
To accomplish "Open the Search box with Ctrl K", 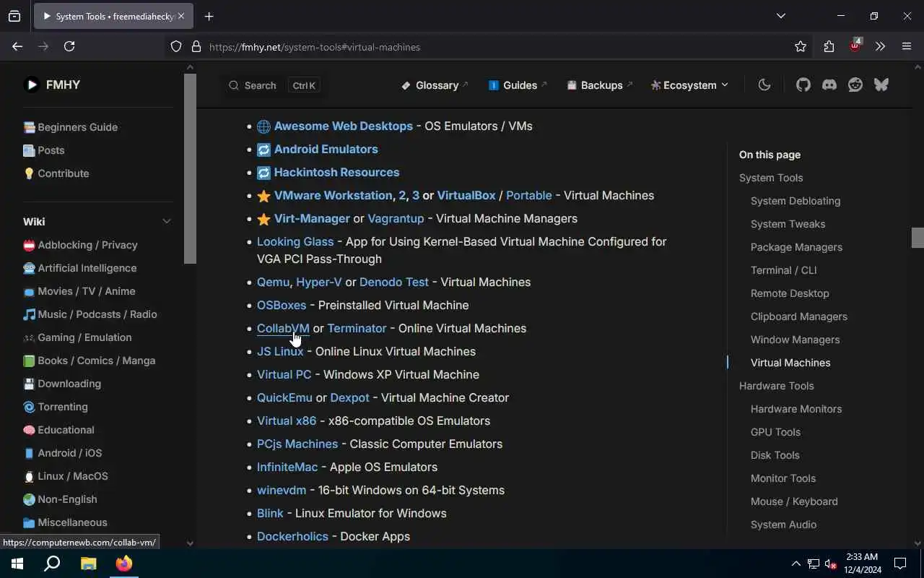I will coord(274,85).
